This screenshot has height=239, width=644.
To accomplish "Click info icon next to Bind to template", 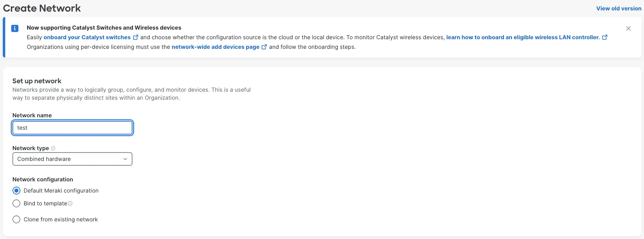I will 70,203.
